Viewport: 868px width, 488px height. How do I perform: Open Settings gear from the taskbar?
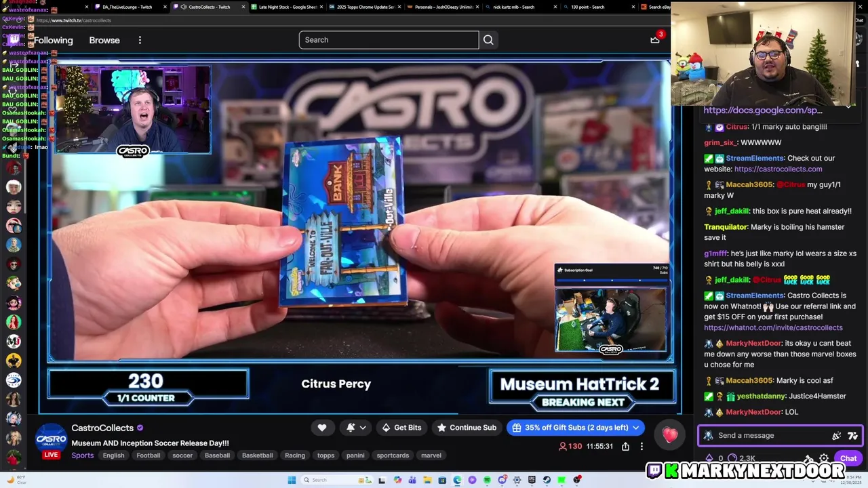point(517,480)
